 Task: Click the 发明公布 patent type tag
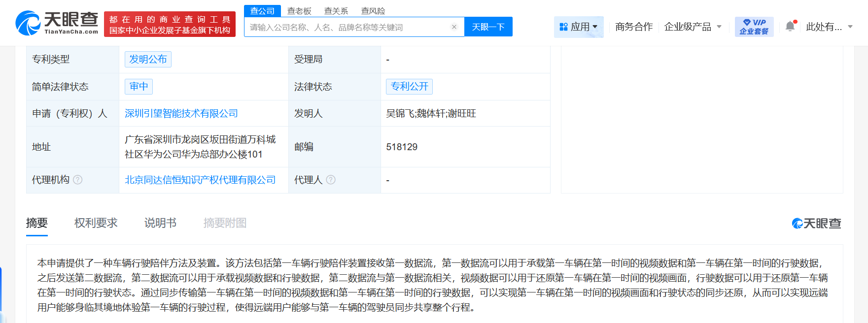point(148,59)
